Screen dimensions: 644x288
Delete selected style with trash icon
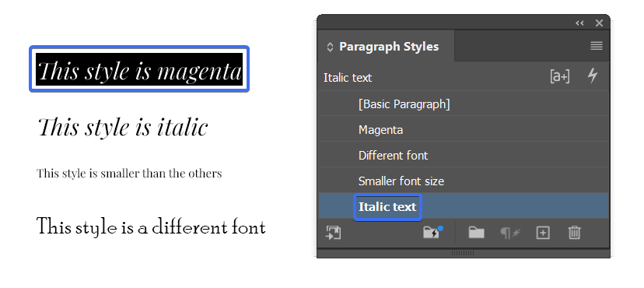tap(574, 233)
